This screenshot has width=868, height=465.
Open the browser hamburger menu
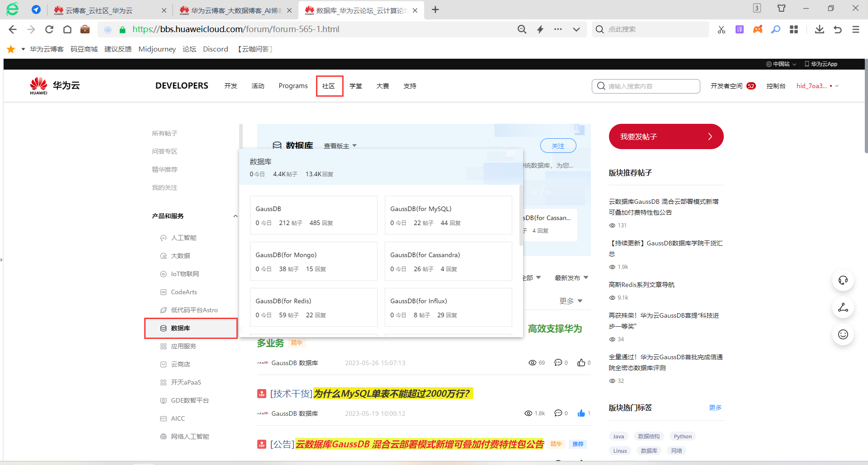[x=856, y=29]
